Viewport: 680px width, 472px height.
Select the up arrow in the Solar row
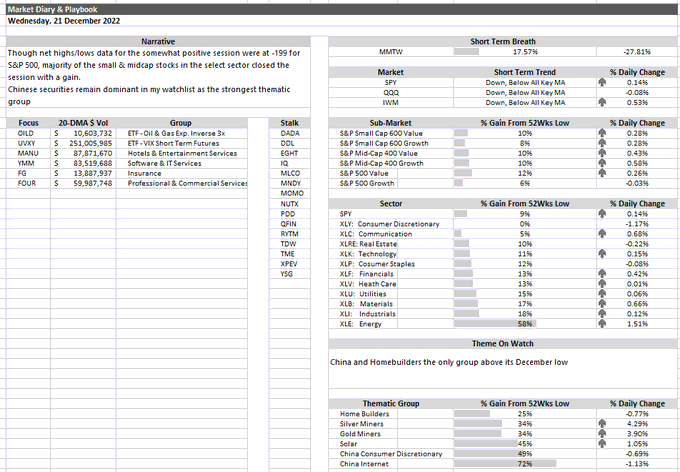pyautogui.click(x=603, y=443)
